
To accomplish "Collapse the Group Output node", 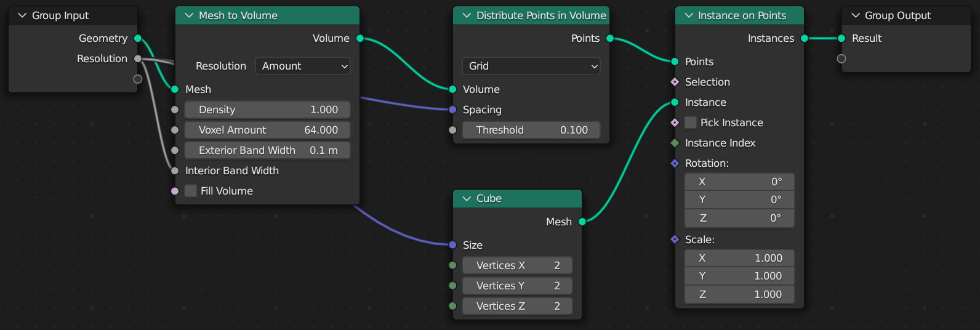I will click(855, 15).
